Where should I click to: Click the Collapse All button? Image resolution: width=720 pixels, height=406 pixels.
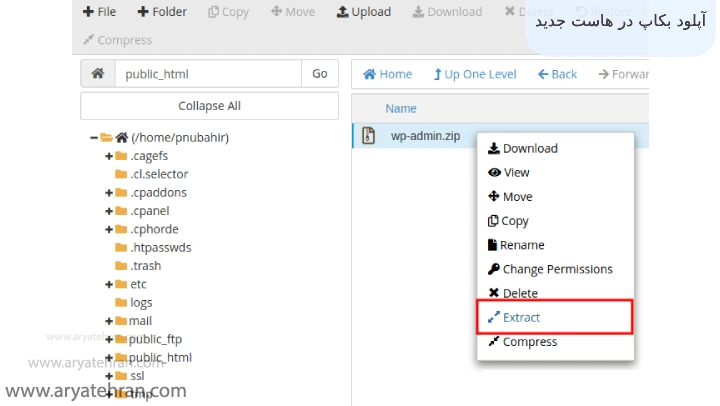click(209, 106)
